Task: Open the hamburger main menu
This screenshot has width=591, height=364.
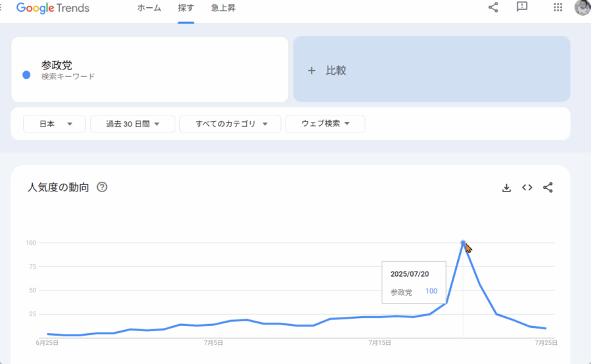Action: click(2, 8)
